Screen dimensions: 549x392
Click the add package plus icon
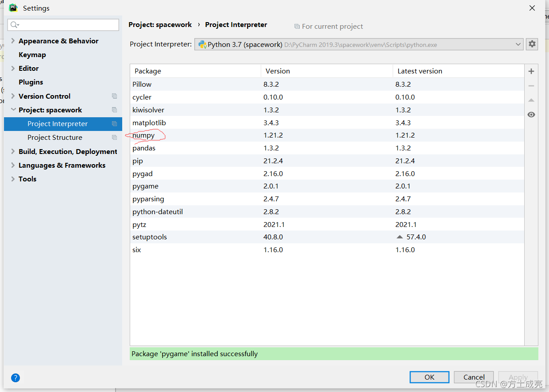pos(531,71)
